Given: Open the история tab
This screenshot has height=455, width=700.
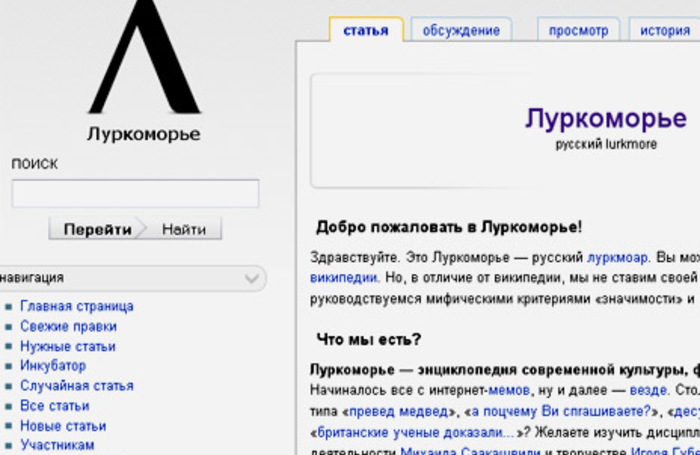Looking at the screenshot, I should click(665, 30).
